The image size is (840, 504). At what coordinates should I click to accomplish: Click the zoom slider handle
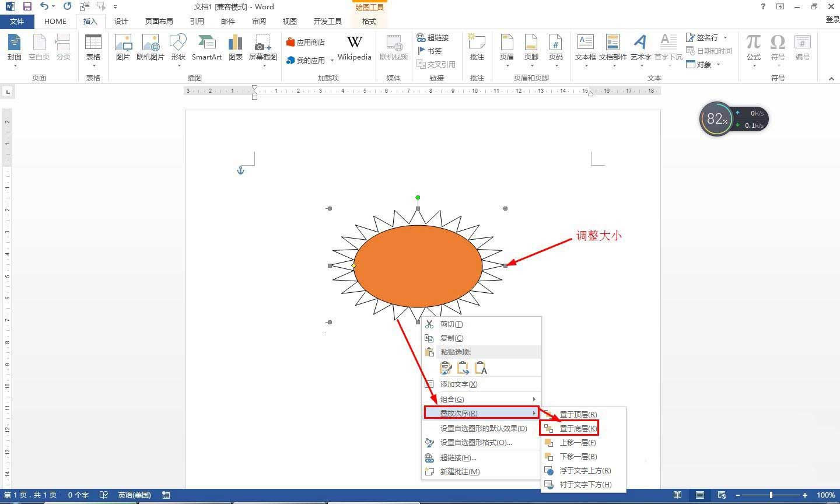pyautogui.click(x=771, y=495)
